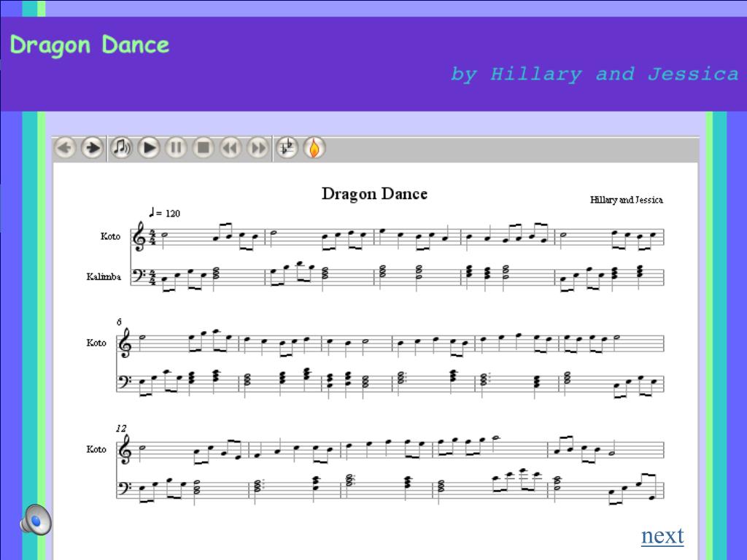747x560 pixels.
Task: Open the sound mixer music-note icon
Action: click(x=122, y=148)
